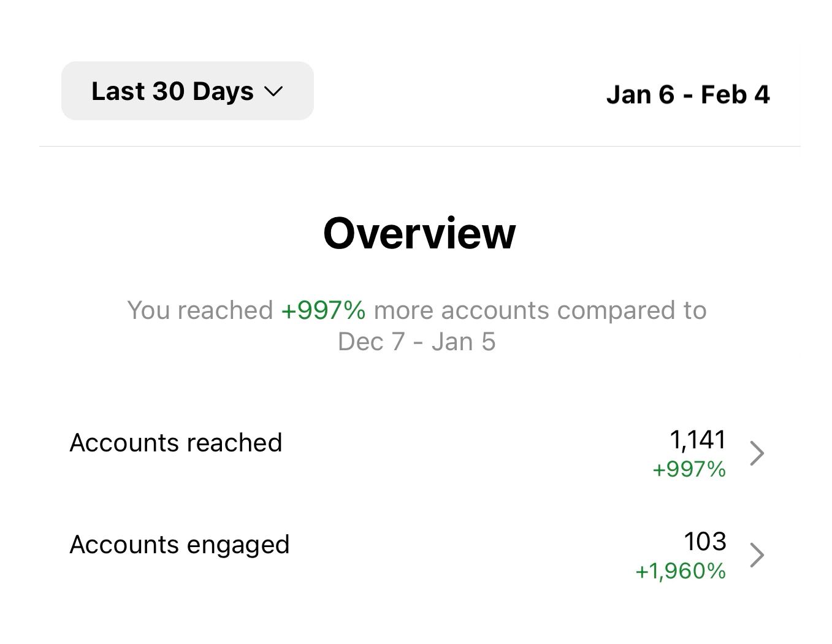This screenshot has width=832, height=644.
Task: Click the "You reached" summary text
Action: click(x=200, y=310)
